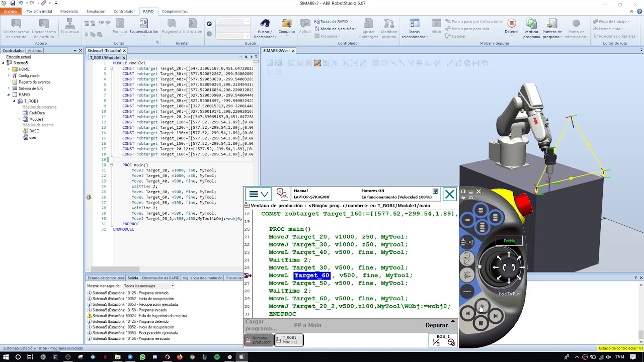Viewport: 644px width, 362px height.
Task: Click the Esquematización icon
Action: [x=144, y=24]
